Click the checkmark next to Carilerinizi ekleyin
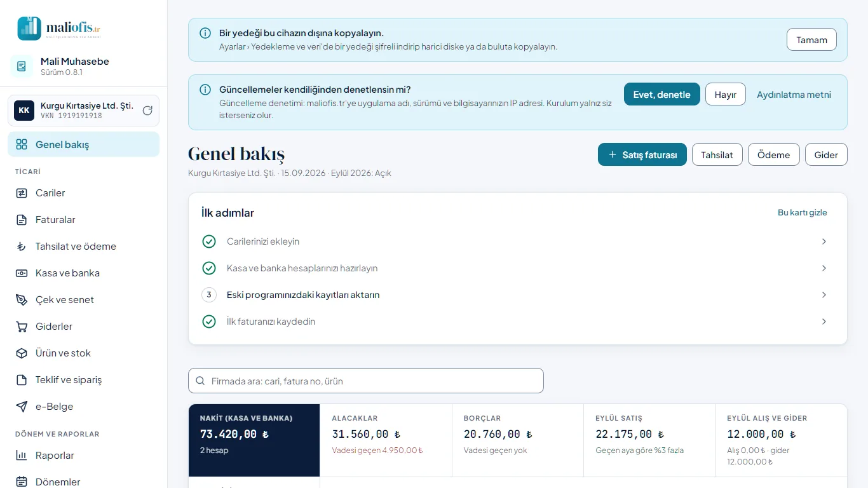Screen dimensions: 868x488 [209, 241]
